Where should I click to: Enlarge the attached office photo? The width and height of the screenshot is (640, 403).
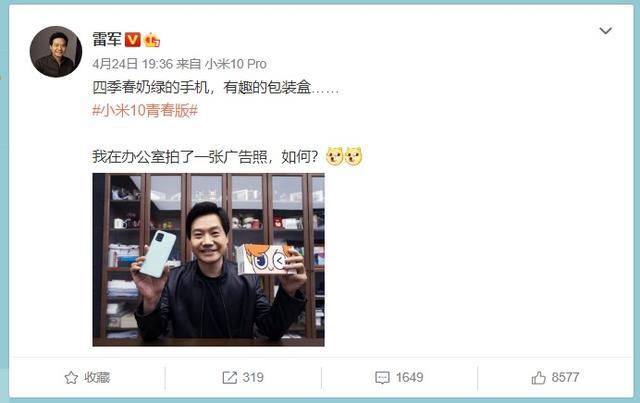(209, 260)
